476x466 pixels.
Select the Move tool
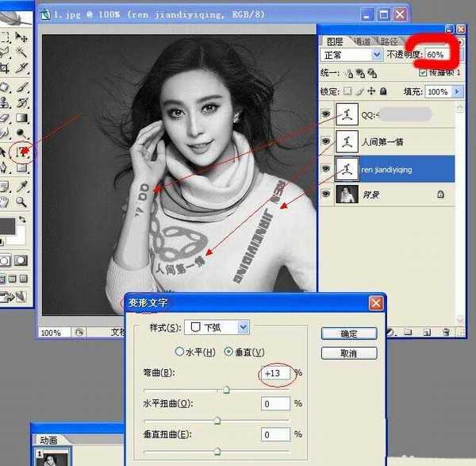coord(22,37)
